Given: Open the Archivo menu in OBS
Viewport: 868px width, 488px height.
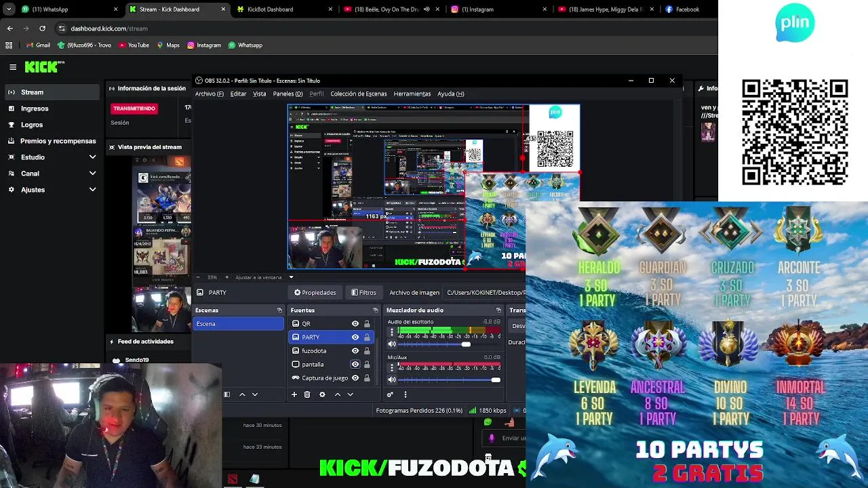Looking at the screenshot, I should click(210, 94).
